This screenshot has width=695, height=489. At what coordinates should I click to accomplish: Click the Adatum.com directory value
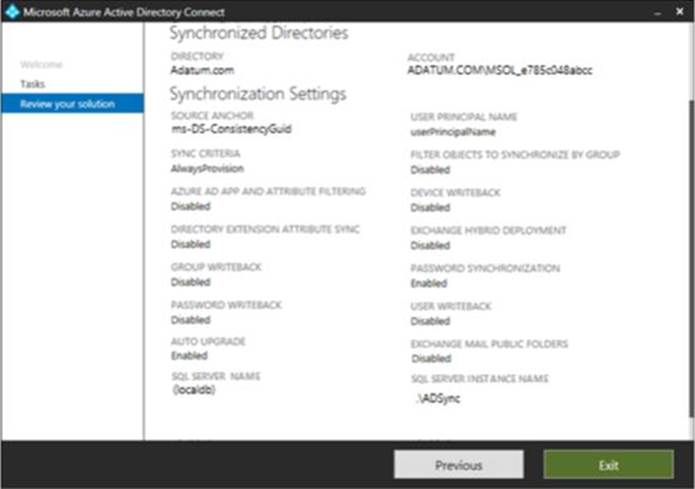click(x=202, y=70)
